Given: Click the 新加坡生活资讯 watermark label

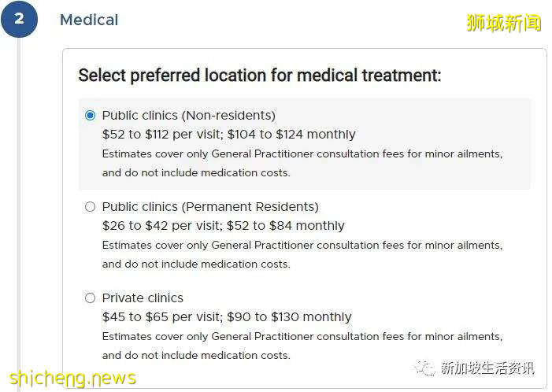Looking at the screenshot, I should point(487,368).
